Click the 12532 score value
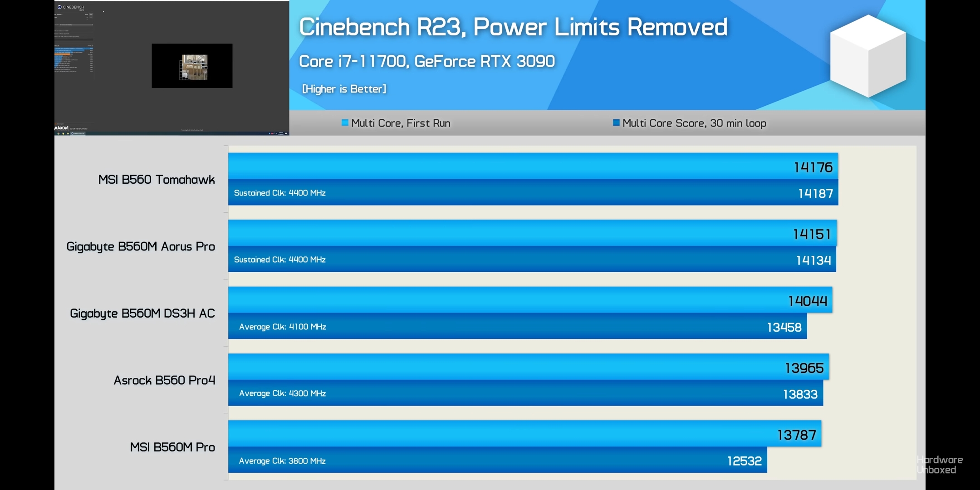 (745, 461)
